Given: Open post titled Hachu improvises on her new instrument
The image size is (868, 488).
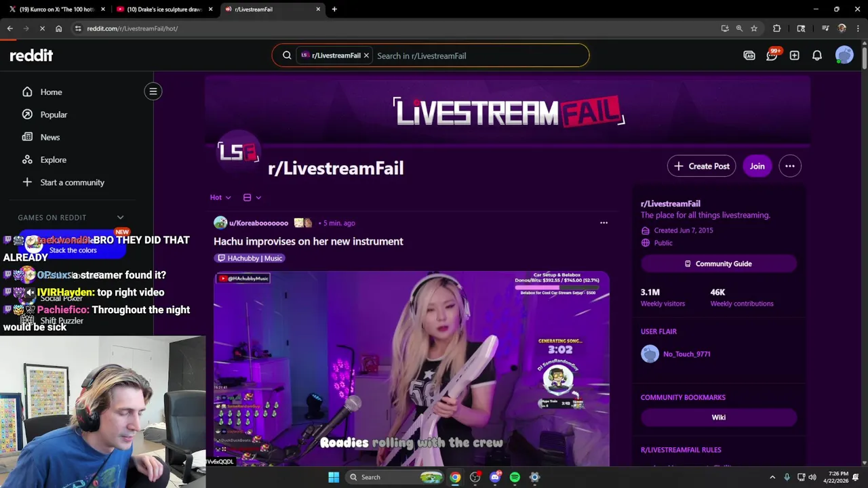Looking at the screenshot, I should (x=309, y=241).
